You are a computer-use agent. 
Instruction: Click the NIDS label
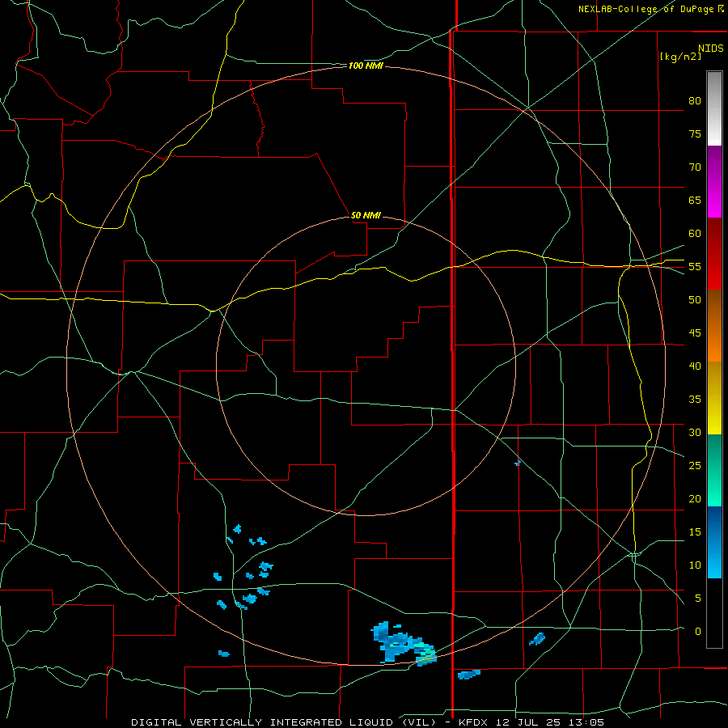[710, 48]
